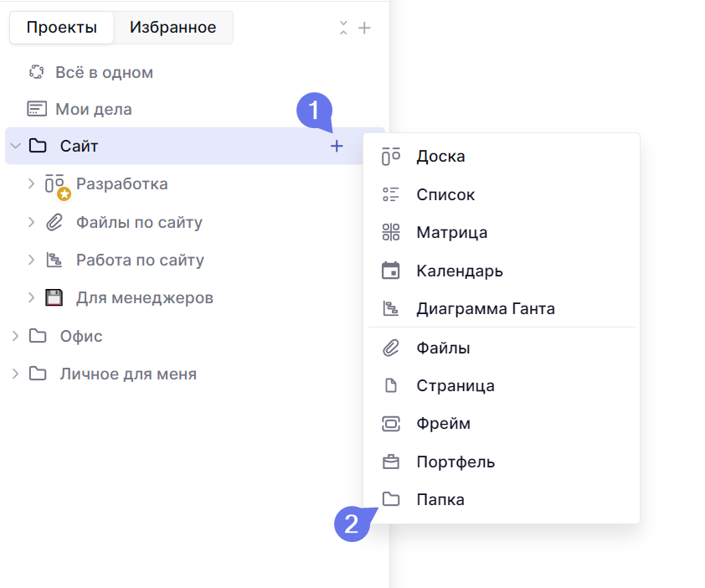
Task: Click the plus icon next to Сайт
Action: (x=337, y=147)
